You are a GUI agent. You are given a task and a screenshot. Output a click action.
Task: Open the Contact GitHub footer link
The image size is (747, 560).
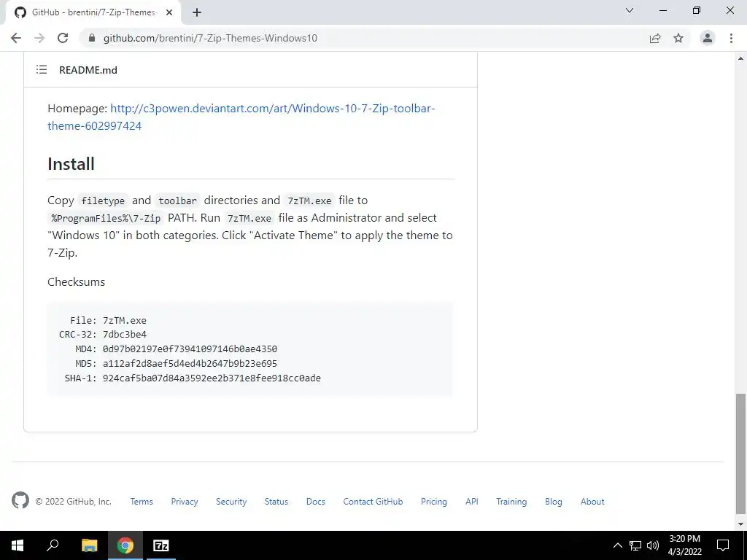click(373, 502)
